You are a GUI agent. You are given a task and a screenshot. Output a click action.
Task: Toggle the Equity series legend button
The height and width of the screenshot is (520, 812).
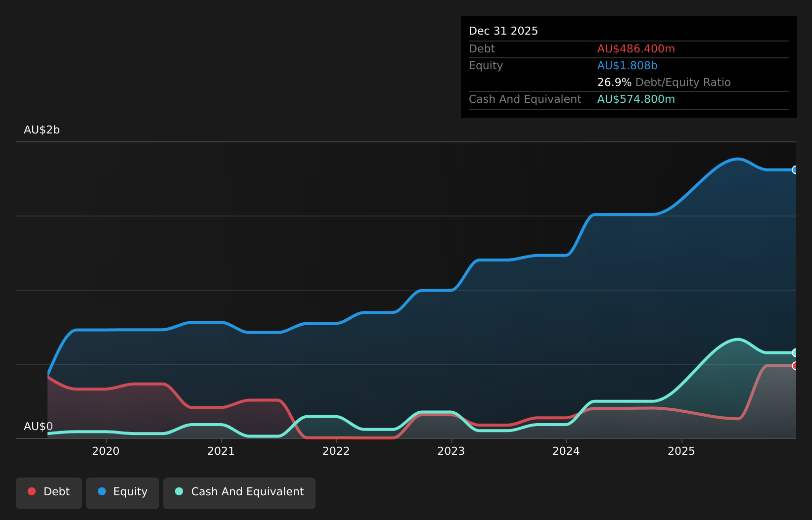pyautogui.click(x=123, y=493)
